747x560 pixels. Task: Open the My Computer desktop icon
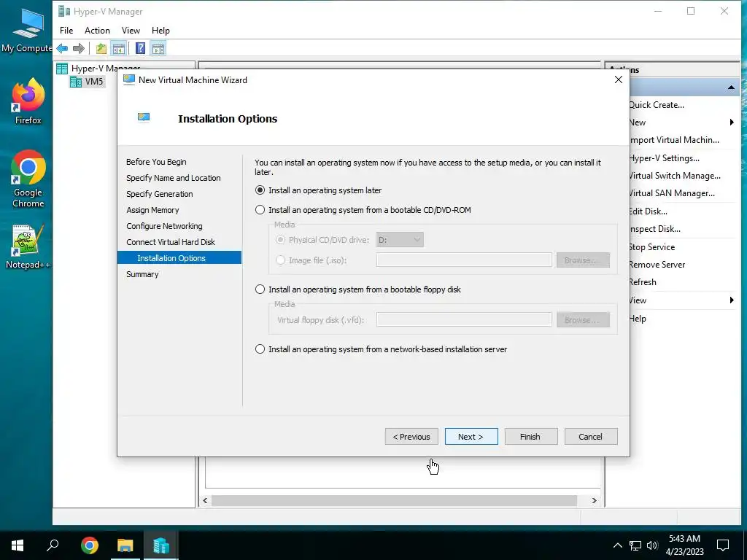[x=27, y=31]
